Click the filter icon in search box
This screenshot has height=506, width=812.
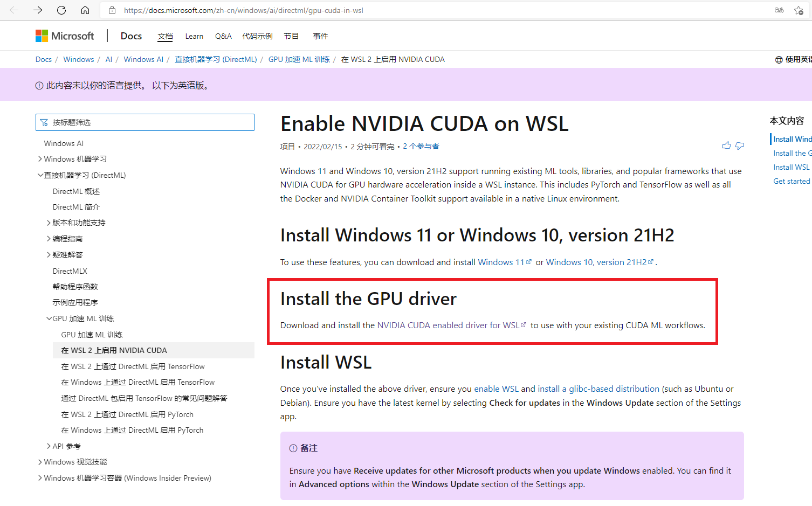[44, 122]
